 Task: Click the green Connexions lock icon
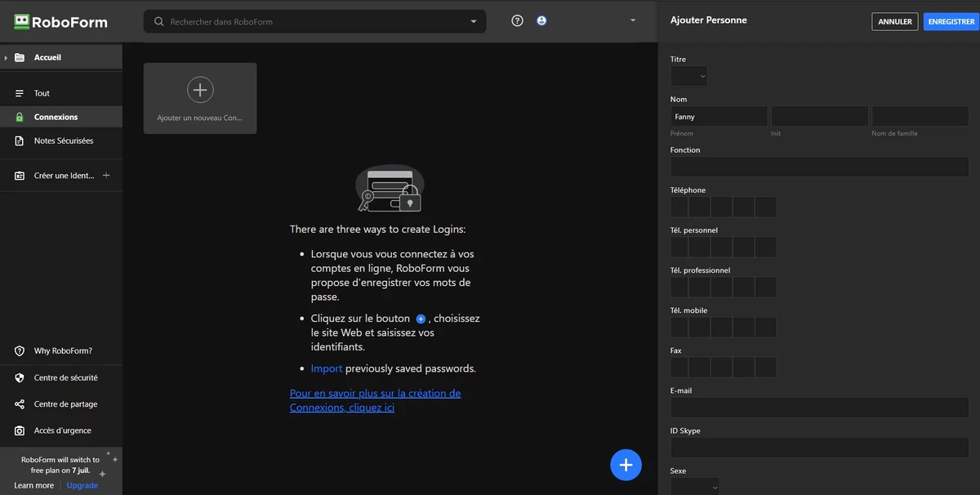click(20, 117)
